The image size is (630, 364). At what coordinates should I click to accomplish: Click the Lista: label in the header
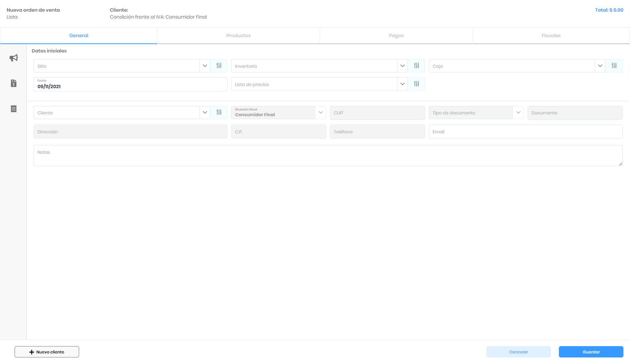point(12,17)
